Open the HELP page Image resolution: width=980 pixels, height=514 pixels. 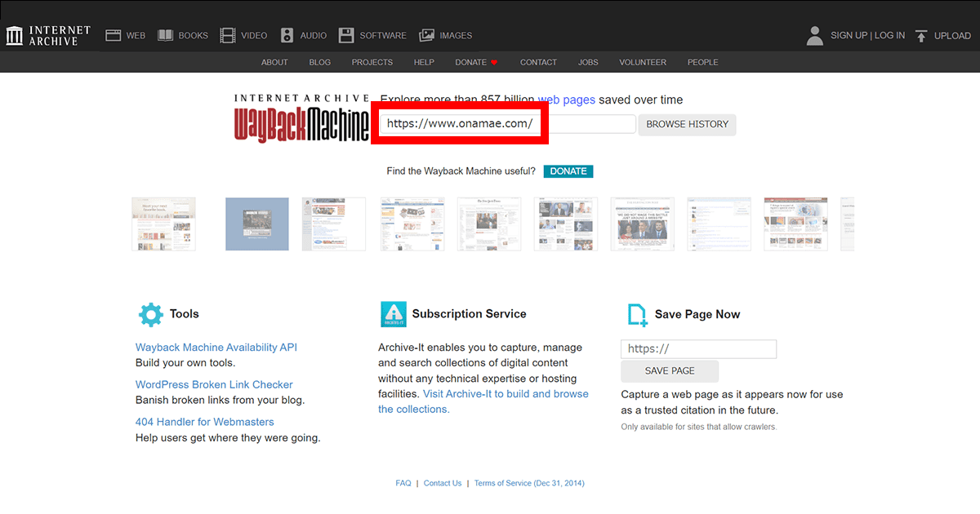tap(424, 62)
